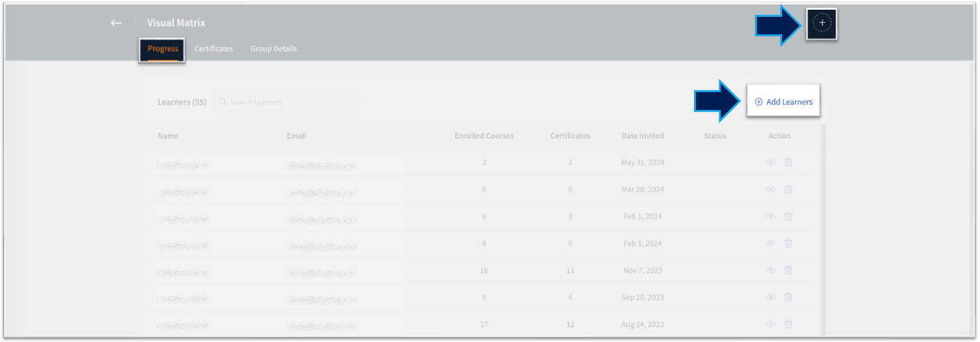Remove the learner invited Aug 24, 2023
Image resolution: width=980 pixels, height=342 pixels.
pyautogui.click(x=788, y=325)
